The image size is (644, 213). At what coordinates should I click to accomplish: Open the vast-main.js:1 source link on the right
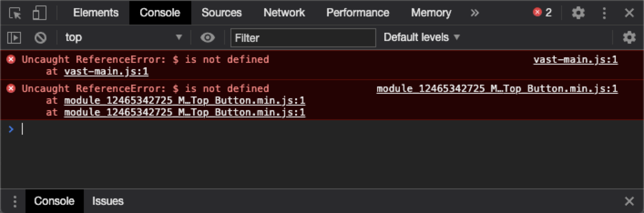tap(575, 60)
